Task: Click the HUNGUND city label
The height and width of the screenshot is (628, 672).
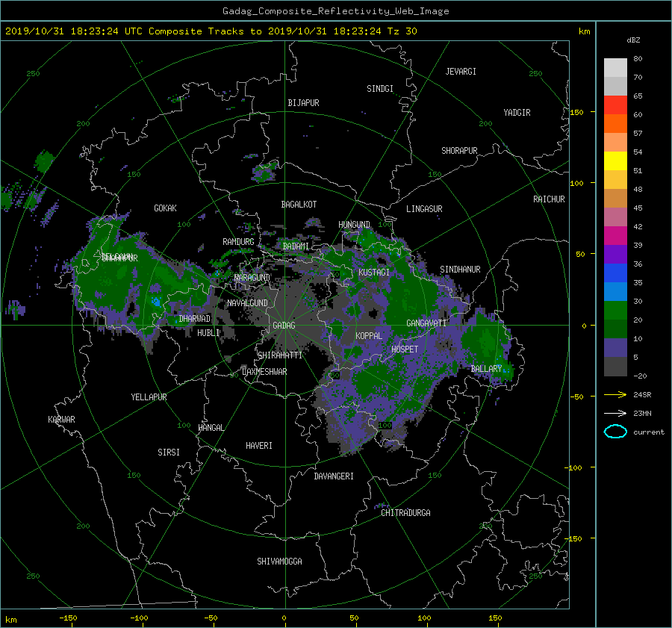Action: [x=354, y=225]
